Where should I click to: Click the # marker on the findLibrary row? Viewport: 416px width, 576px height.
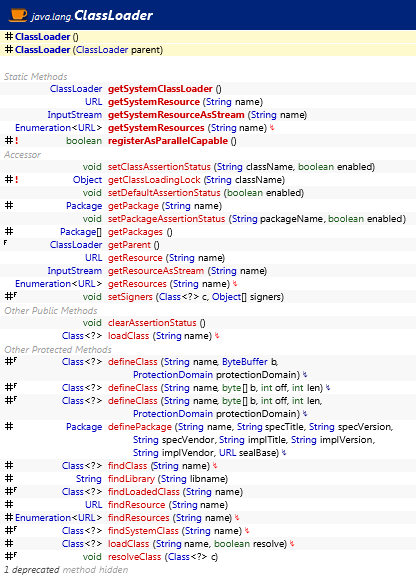9,478
